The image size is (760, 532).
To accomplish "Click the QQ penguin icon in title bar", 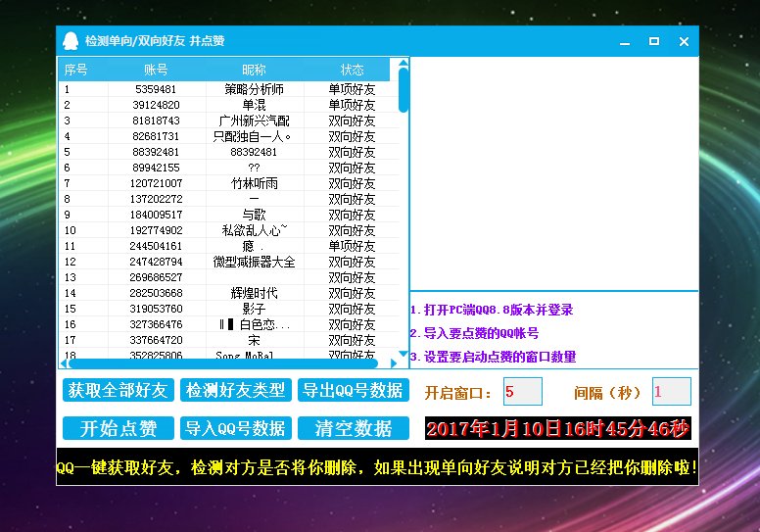I will (x=71, y=41).
